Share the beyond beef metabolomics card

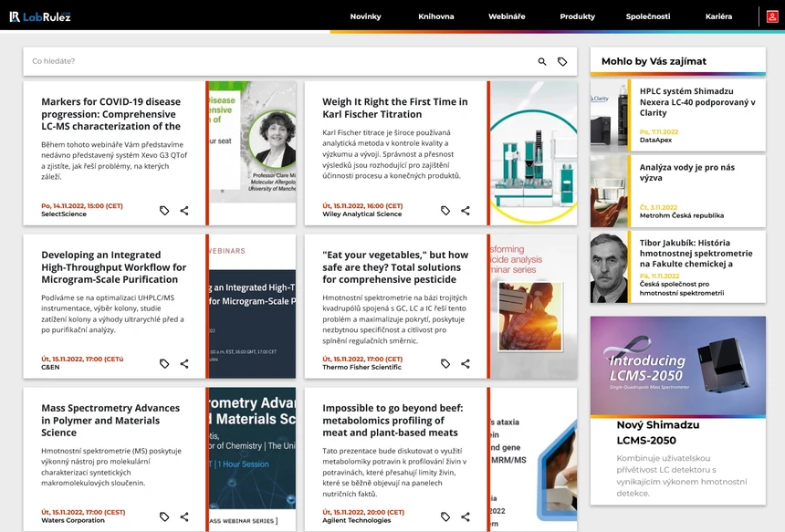click(466, 517)
